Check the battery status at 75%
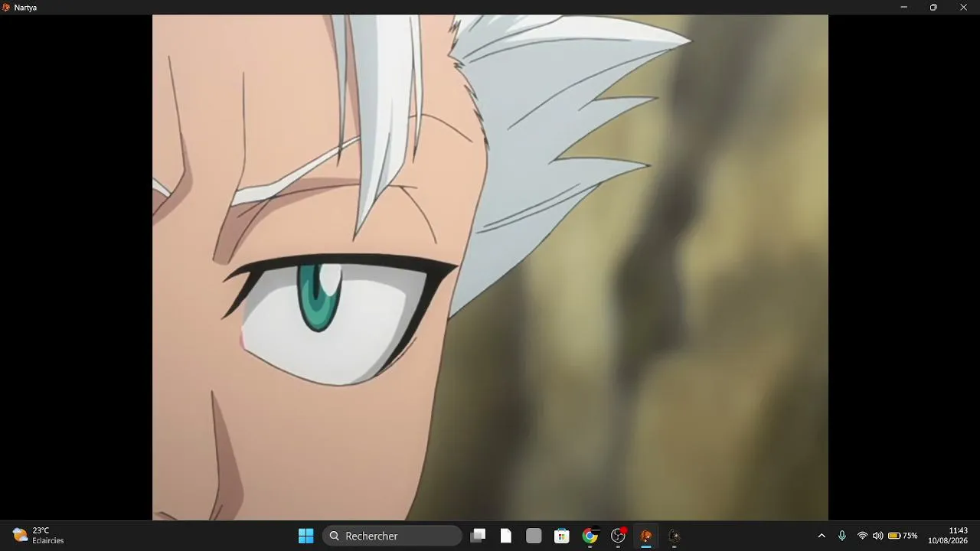The height and width of the screenshot is (551, 980). tap(903, 536)
